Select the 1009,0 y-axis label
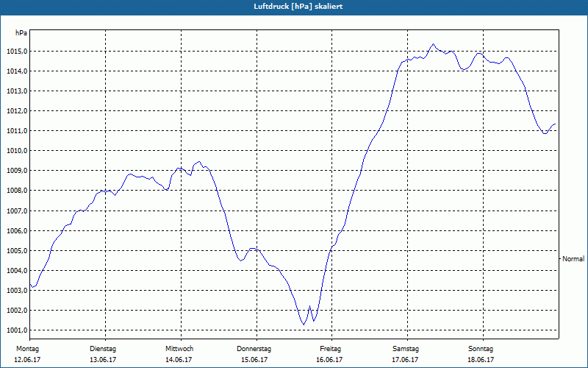 [x=17, y=171]
